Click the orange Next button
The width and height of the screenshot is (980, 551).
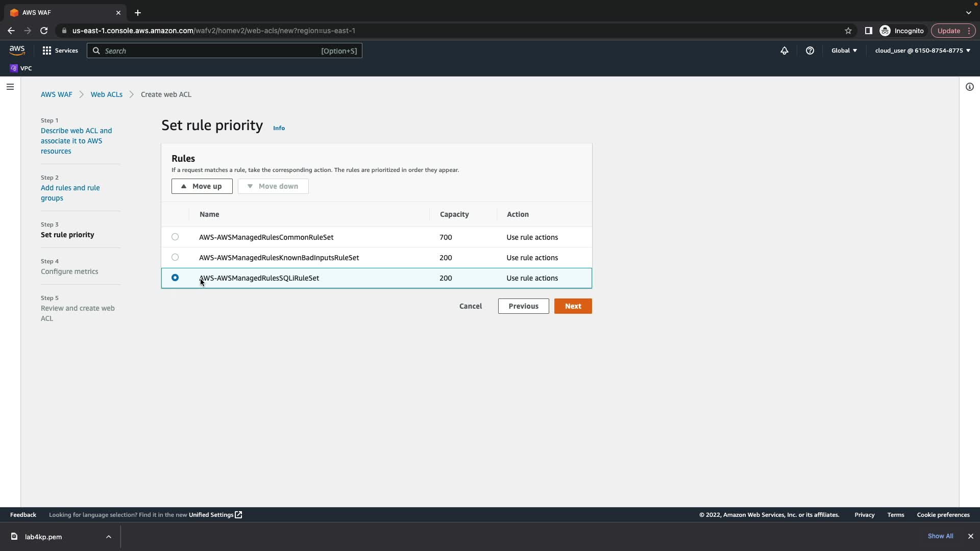point(573,306)
